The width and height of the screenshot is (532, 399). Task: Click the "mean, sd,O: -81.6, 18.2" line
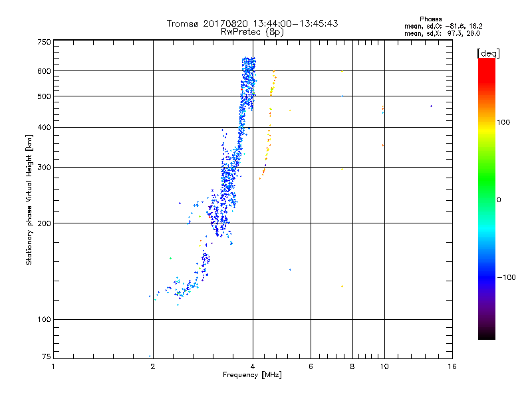click(x=443, y=26)
